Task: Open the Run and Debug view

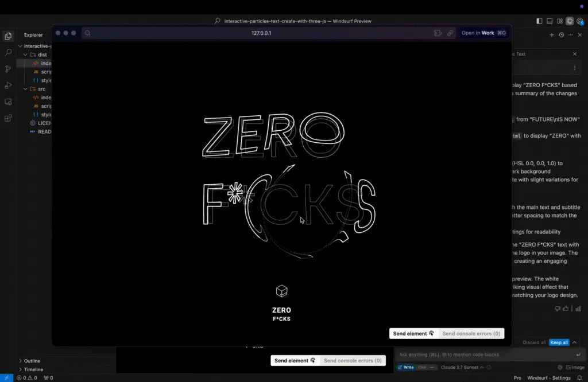Action: click(8, 85)
